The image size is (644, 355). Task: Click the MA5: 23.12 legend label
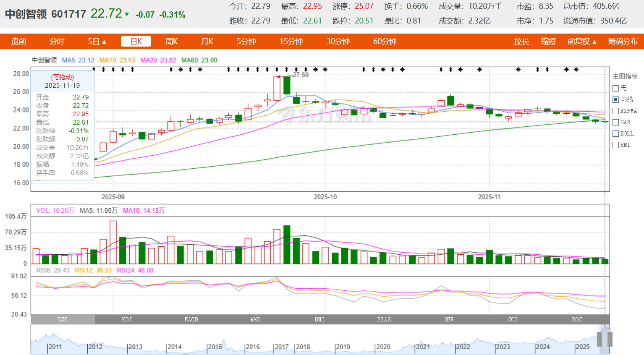pyautogui.click(x=78, y=60)
